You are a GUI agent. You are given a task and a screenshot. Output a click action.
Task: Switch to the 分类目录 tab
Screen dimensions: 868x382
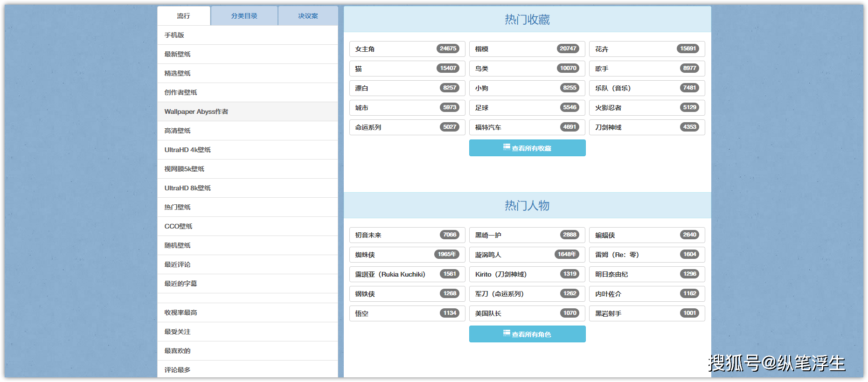tap(244, 16)
